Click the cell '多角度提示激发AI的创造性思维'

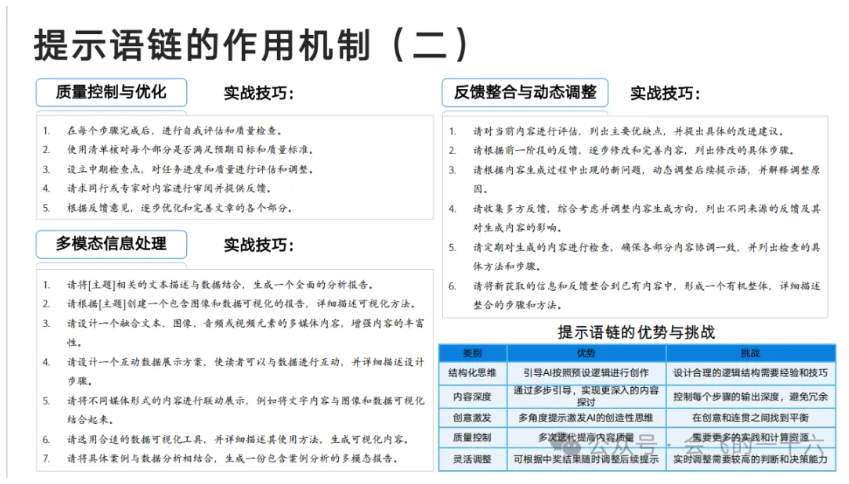pos(586,417)
